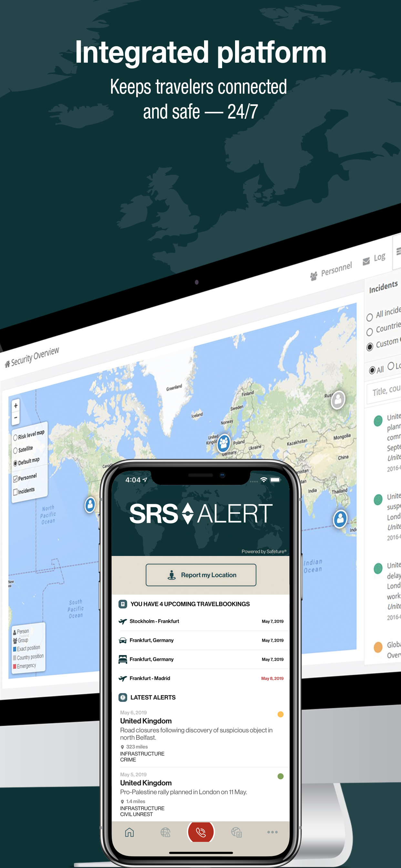The height and width of the screenshot is (868, 401).
Task: Click the Security Overview home link
Action: pos(32,357)
